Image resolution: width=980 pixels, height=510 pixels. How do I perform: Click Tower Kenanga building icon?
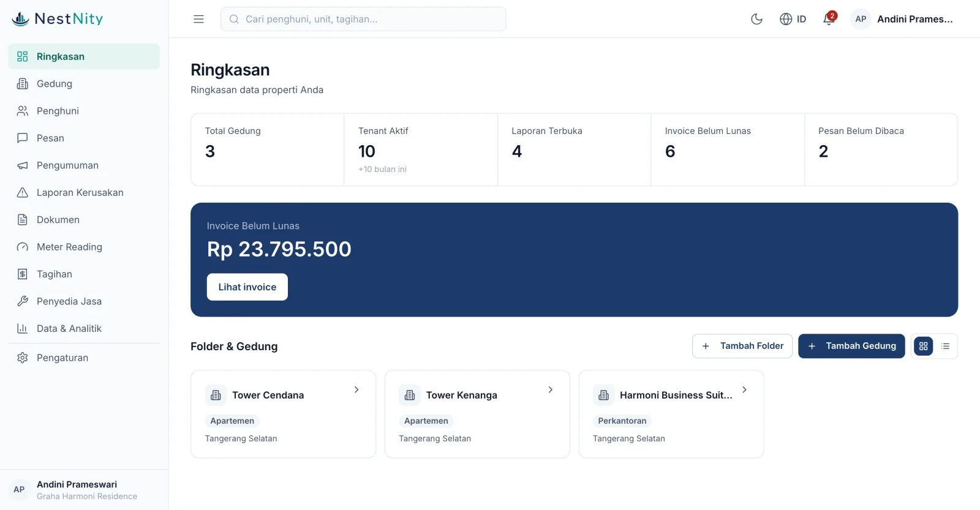click(410, 395)
